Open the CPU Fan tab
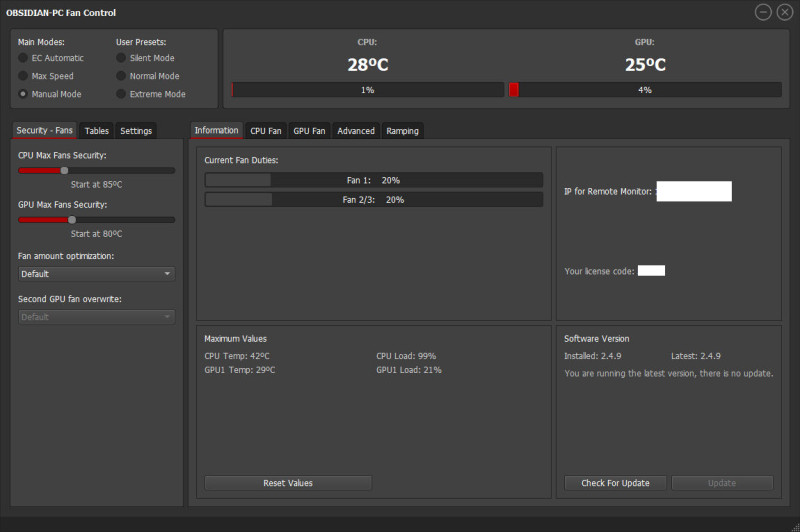This screenshot has height=532, width=800. 266,131
